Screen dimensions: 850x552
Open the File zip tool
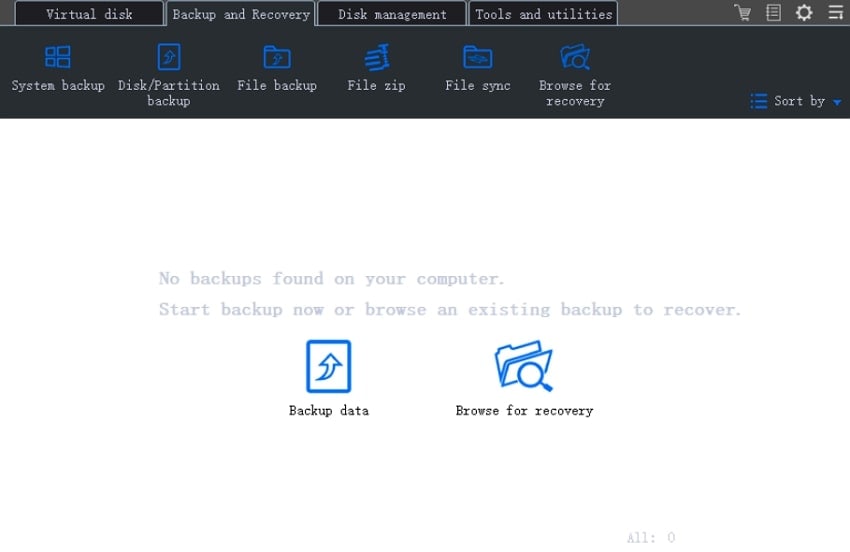pos(376,69)
